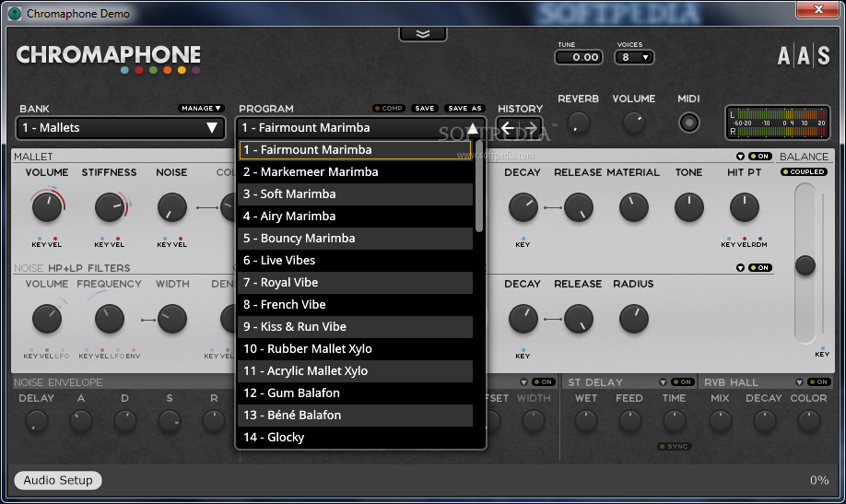Move the Balance slider handle
Screen dimensions: 846x504
pos(805,265)
